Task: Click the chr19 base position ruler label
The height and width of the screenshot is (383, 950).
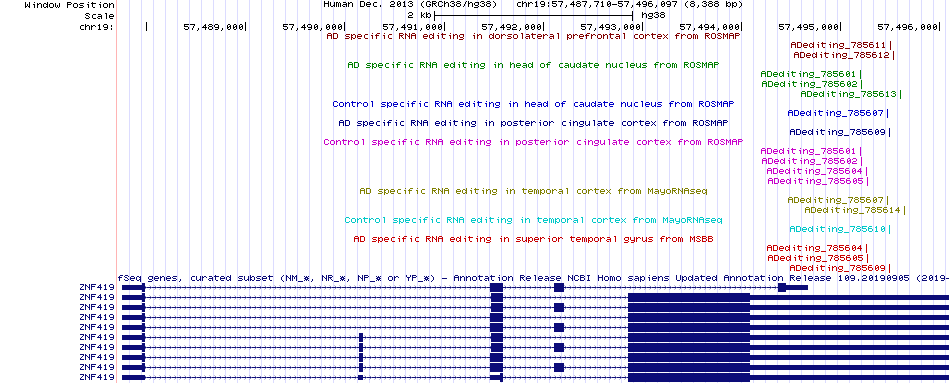Action: (x=97, y=27)
